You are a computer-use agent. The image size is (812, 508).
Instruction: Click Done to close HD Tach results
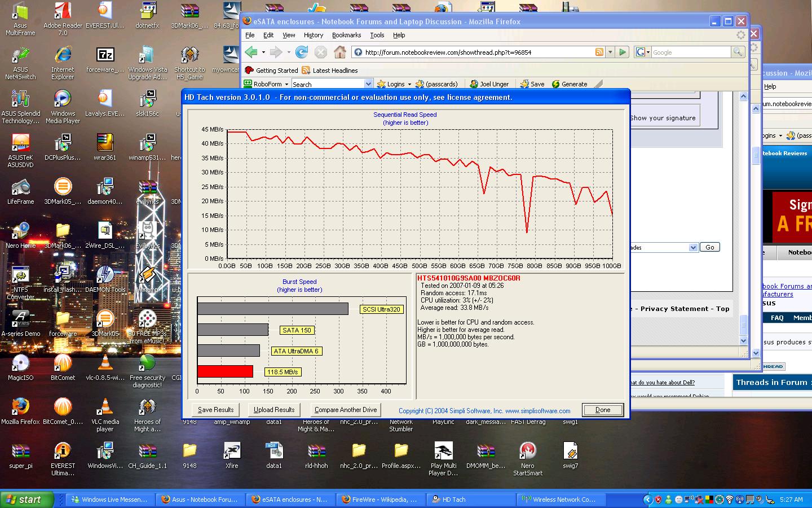click(602, 410)
